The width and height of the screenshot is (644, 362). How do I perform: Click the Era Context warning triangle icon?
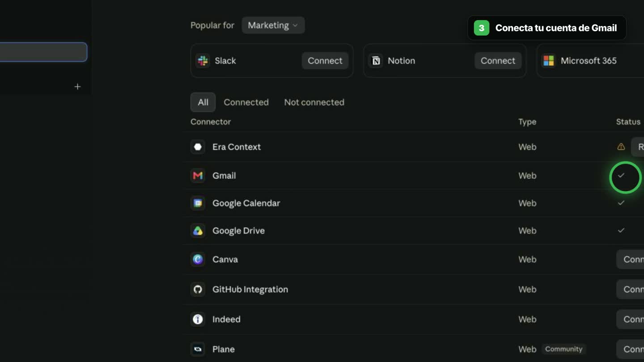click(x=621, y=147)
